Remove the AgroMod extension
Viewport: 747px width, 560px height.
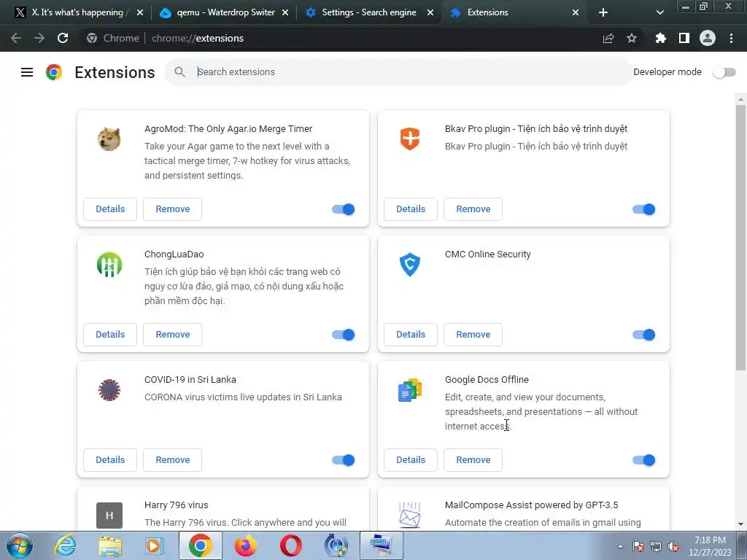172,209
